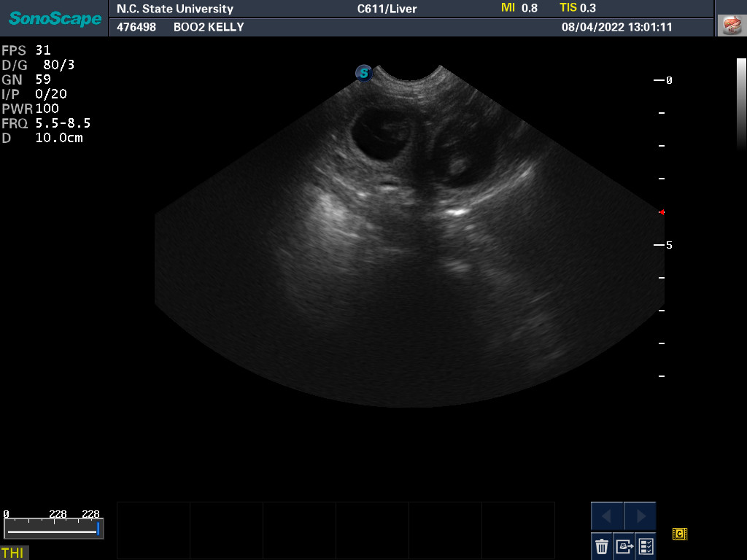The height and width of the screenshot is (560, 747).
Task: Click the export image icon
Action: pyautogui.click(x=624, y=545)
